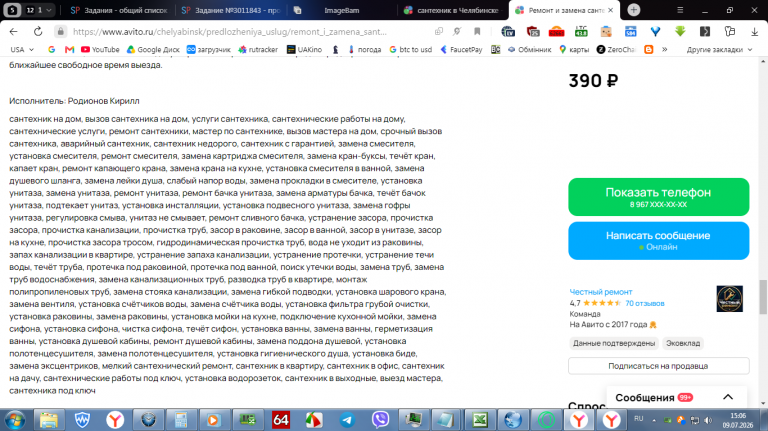Go back to the previous page

coord(13,31)
